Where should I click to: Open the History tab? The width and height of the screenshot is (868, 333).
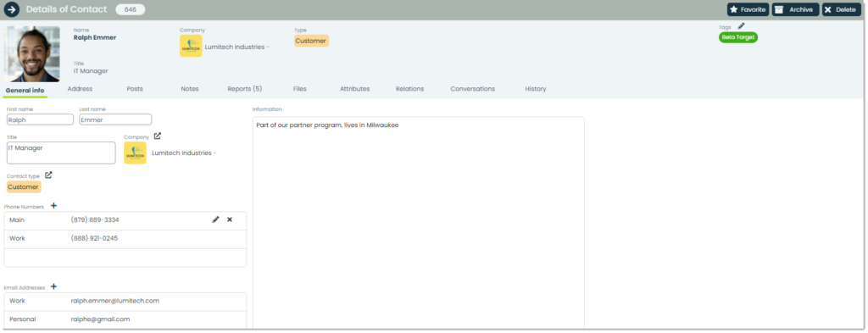click(x=536, y=88)
